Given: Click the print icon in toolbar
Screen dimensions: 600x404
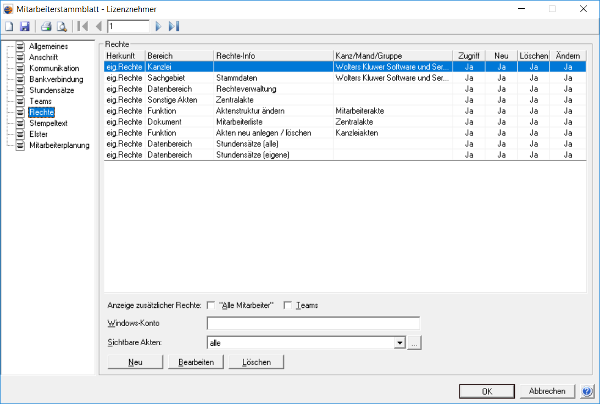Looking at the screenshot, I should pyautogui.click(x=46, y=26).
